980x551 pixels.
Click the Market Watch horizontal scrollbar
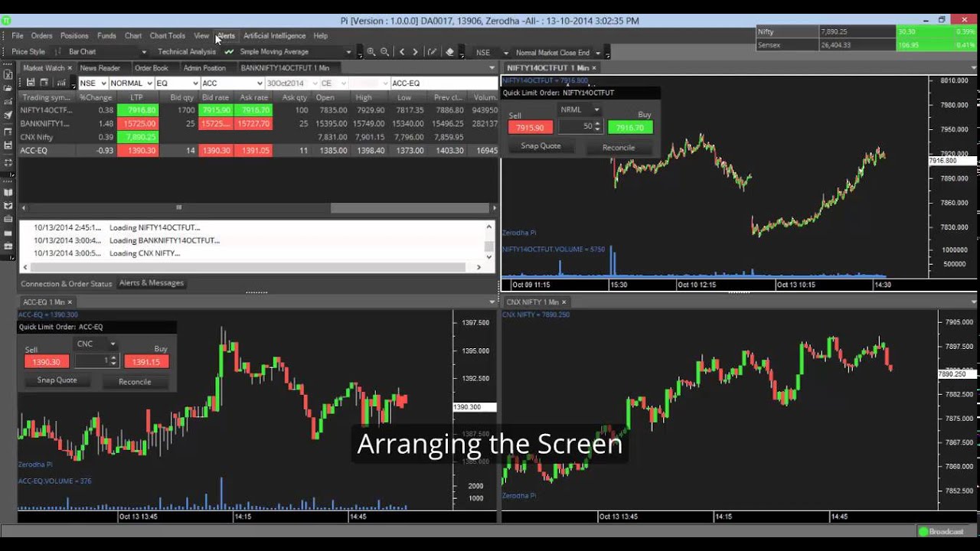tap(257, 207)
